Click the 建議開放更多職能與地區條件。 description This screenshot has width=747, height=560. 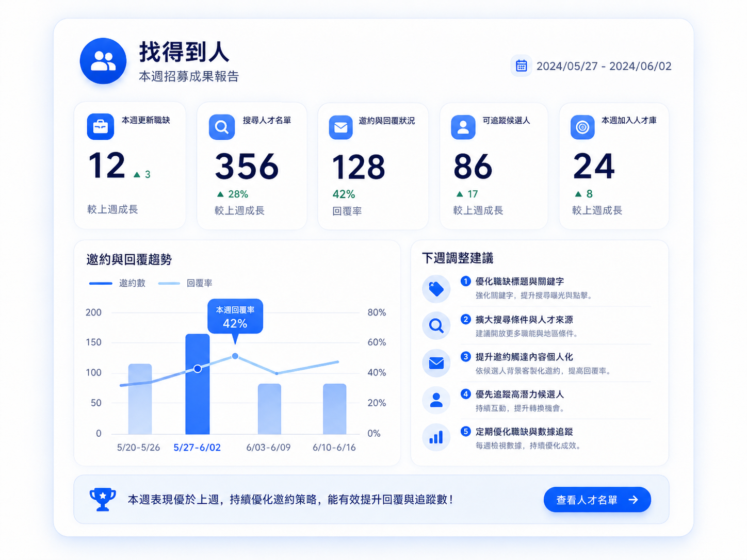(526, 333)
